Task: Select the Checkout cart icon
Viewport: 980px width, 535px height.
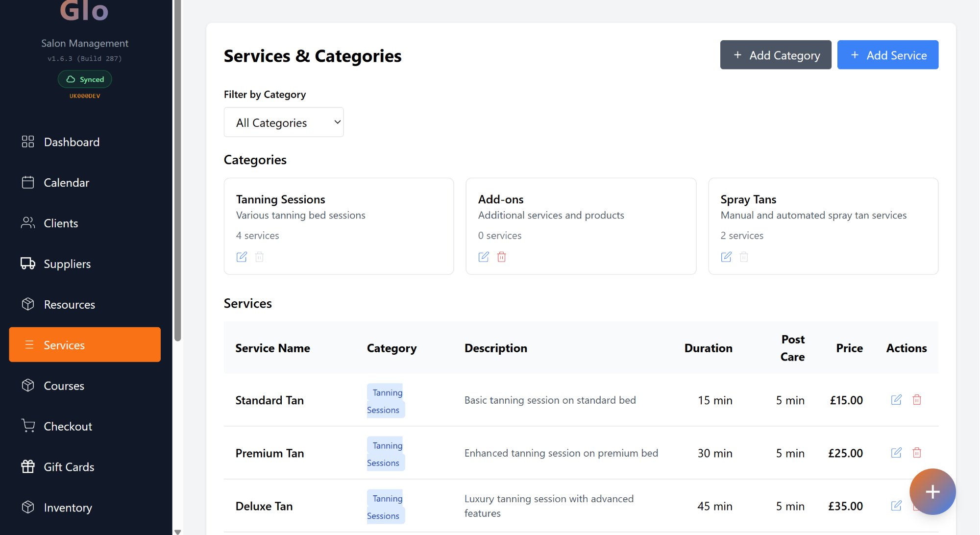Action: point(28,426)
